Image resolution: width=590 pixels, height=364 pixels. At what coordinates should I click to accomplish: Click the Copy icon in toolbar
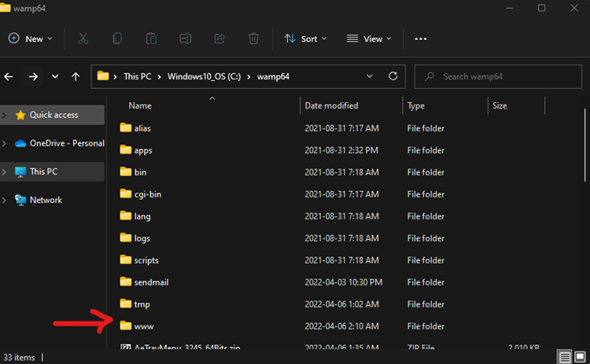(117, 39)
